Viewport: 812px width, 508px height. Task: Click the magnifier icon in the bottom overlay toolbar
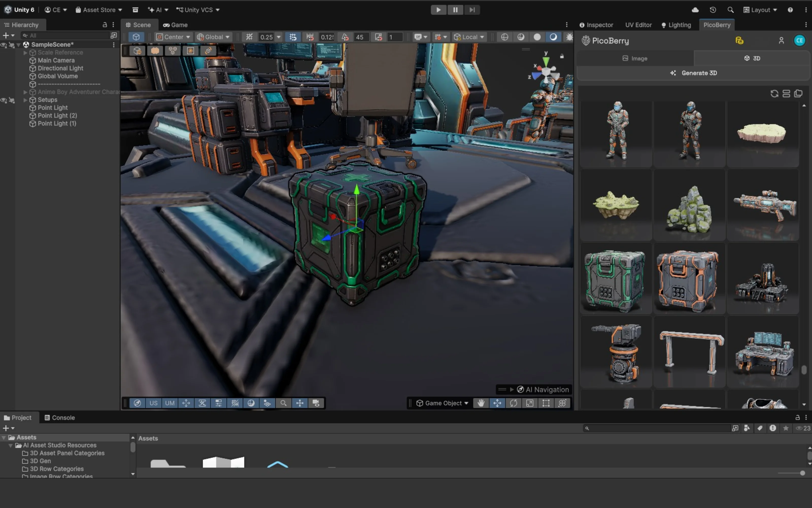tap(283, 403)
